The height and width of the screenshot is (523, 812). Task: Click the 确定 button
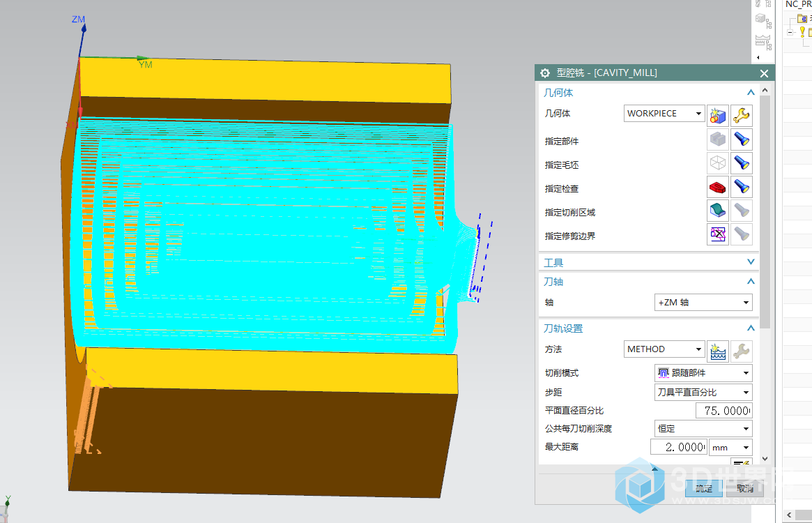pos(704,488)
